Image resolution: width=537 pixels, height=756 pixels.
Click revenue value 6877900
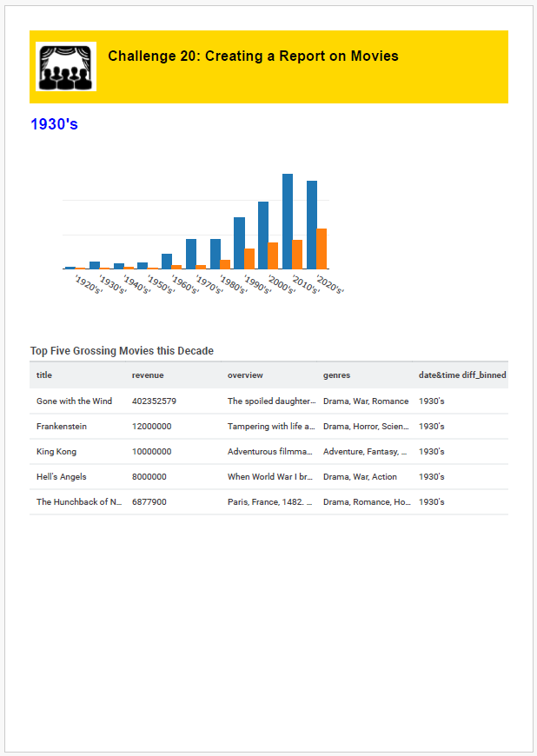click(149, 501)
